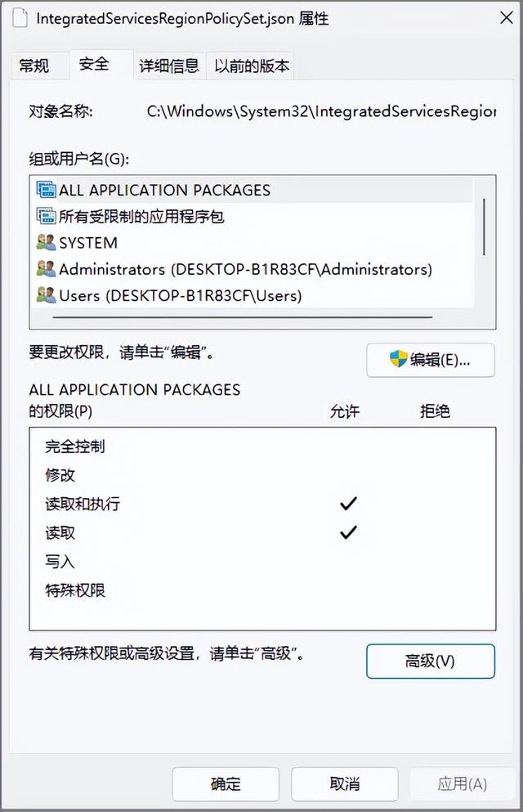
Task: Open the 详细信息 tab
Action: coord(169,65)
